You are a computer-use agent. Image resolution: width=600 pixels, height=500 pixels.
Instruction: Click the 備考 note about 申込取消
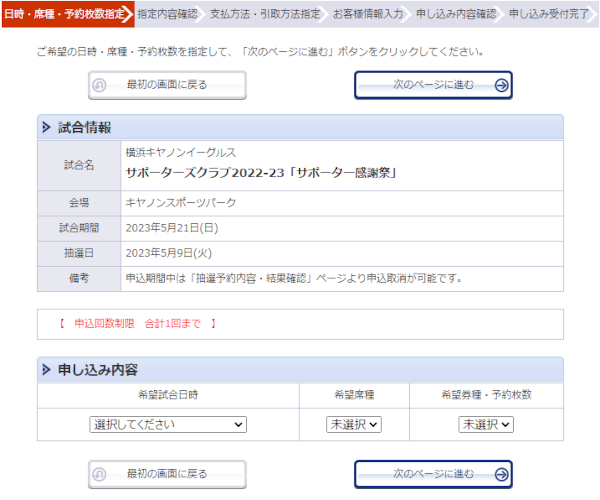point(293,279)
